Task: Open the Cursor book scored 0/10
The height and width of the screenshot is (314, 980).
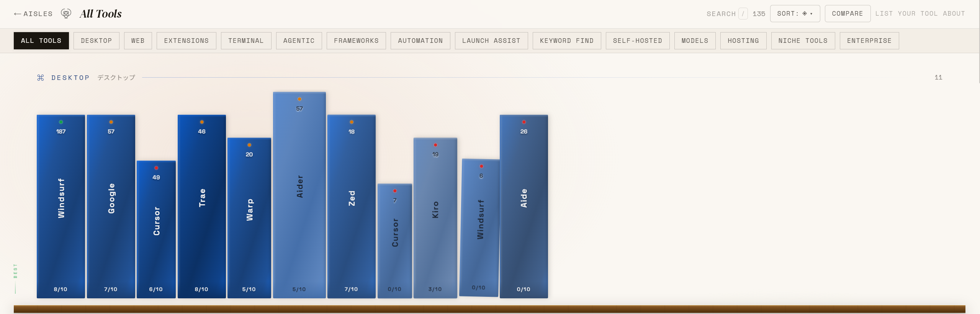Action: (x=395, y=241)
